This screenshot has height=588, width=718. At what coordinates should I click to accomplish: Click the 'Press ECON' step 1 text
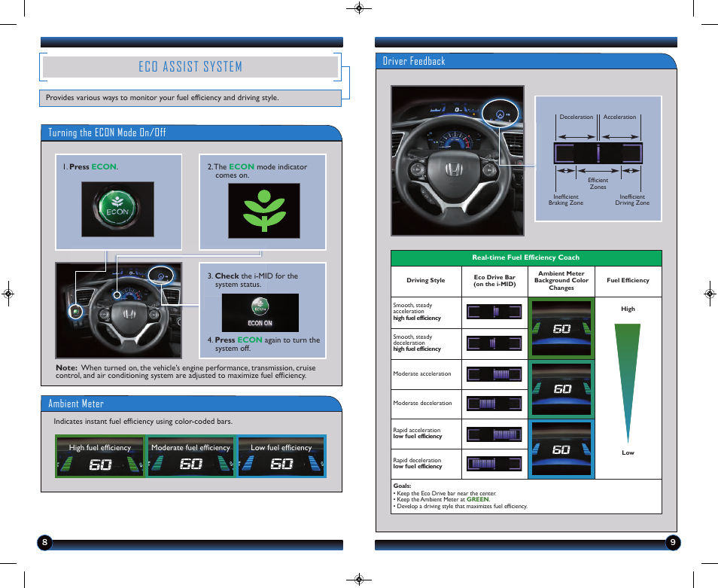[x=90, y=166]
